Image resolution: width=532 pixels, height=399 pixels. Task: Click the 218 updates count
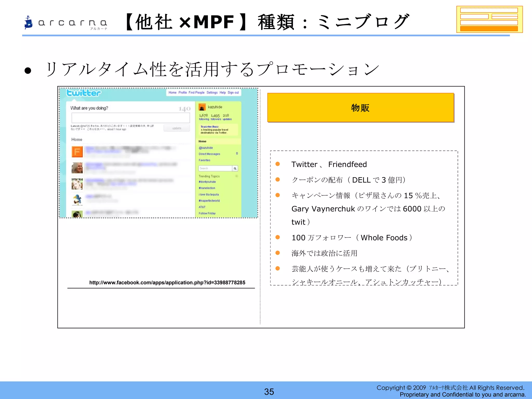227,117
